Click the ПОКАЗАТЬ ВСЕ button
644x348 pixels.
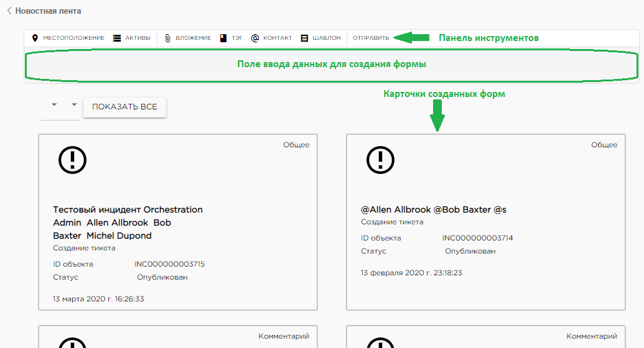pyautogui.click(x=124, y=107)
